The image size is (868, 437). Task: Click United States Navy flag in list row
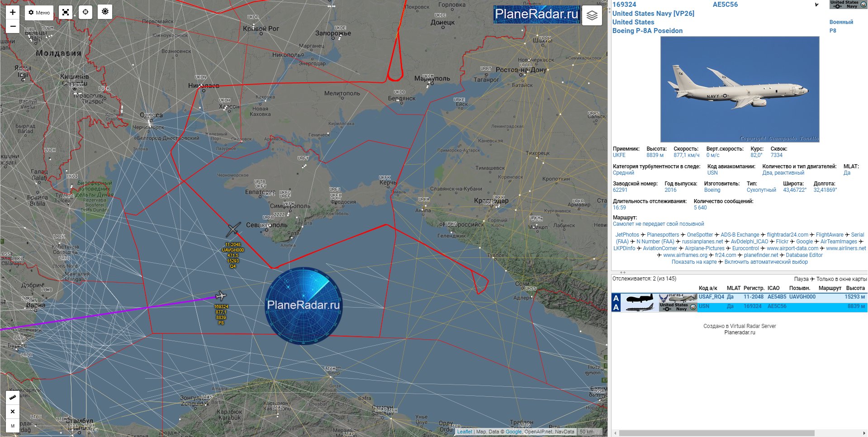(x=678, y=307)
